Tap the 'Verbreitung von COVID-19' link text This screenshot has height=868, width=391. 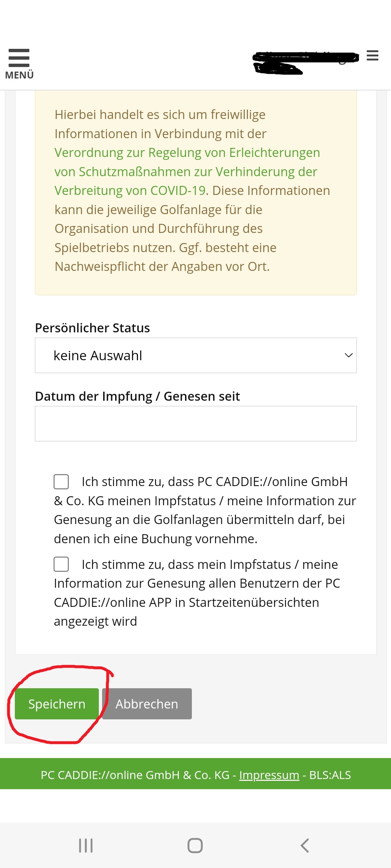[130, 191]
